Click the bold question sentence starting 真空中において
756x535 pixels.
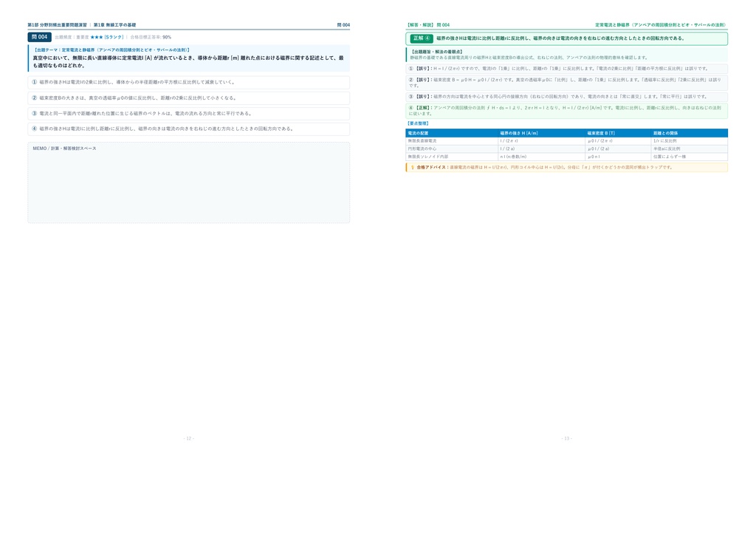click(188, 61)
